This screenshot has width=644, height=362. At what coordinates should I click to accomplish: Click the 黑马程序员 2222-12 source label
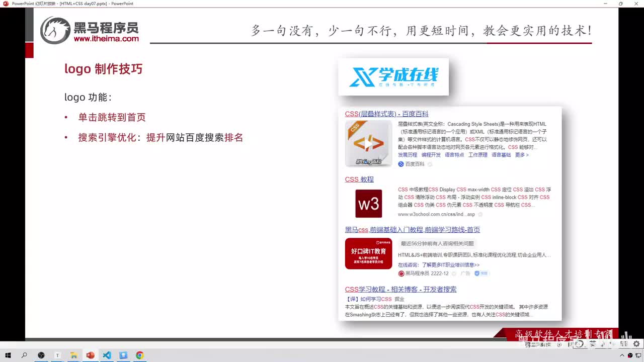pyautogui.click(x=423, y=274)
